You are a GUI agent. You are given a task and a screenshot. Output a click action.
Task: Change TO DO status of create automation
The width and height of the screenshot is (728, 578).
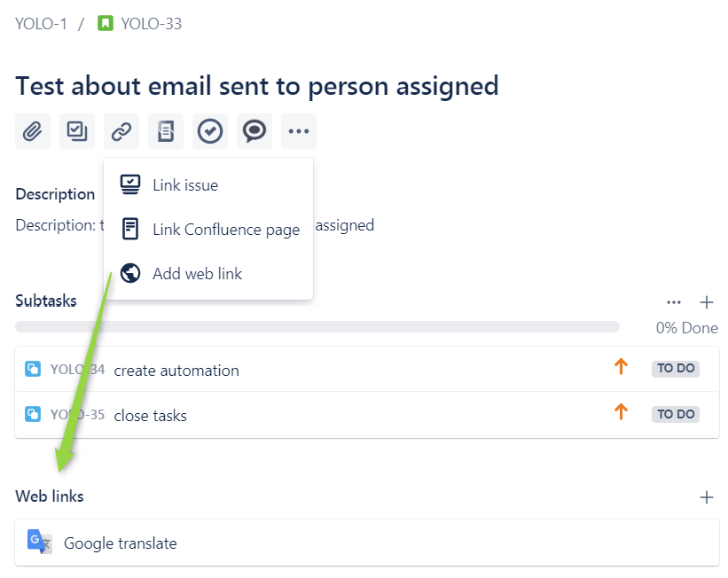tap(676, 369)
